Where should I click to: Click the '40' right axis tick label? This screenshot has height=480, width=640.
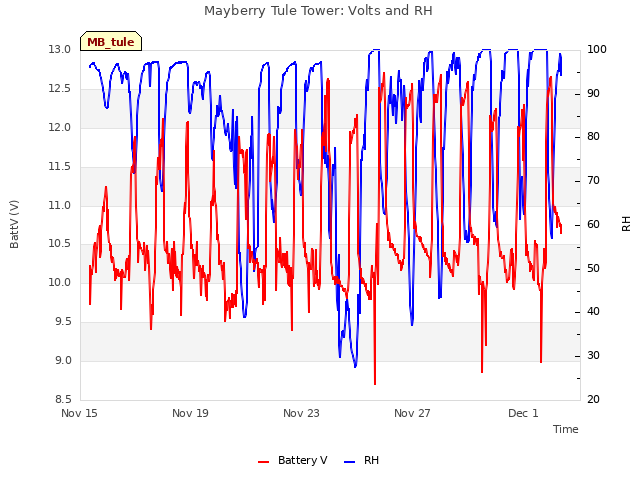point(593,312)
